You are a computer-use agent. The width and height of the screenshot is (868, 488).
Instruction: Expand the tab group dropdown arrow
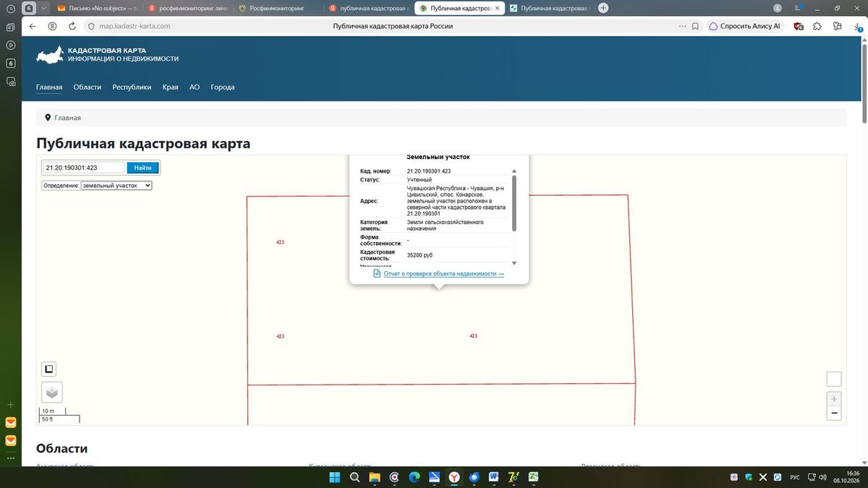(44, 8)
